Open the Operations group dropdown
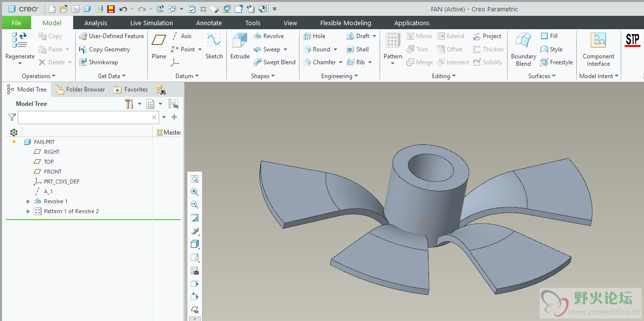The height and width of the screenshot is (321, 644). click(39, 76)
